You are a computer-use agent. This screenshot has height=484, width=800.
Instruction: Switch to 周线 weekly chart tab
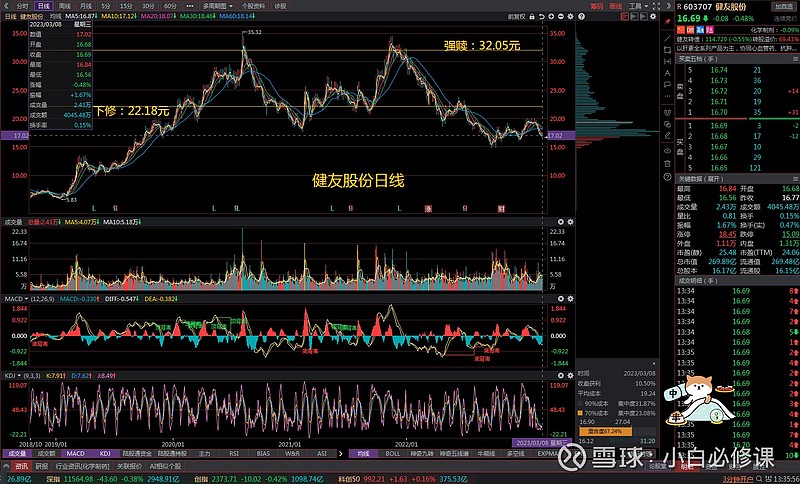[65, 6]
